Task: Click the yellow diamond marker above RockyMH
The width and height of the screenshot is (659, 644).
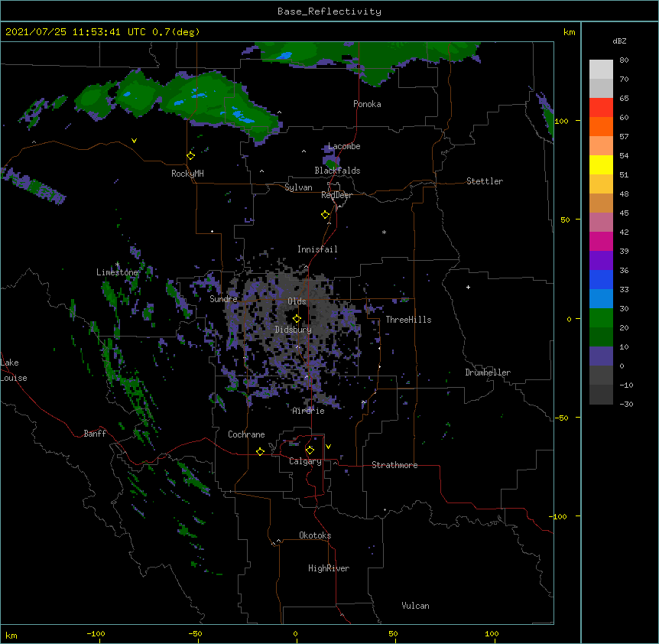Action: (191, 156)
